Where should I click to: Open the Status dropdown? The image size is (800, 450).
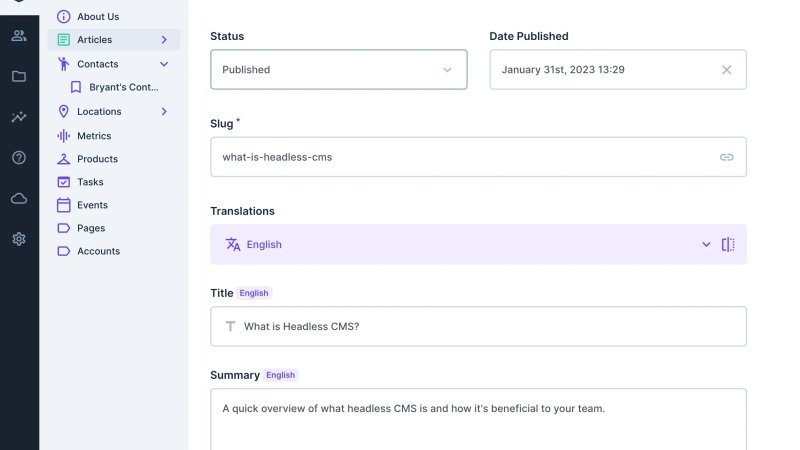pyautogui.click(x=338, y=70)
